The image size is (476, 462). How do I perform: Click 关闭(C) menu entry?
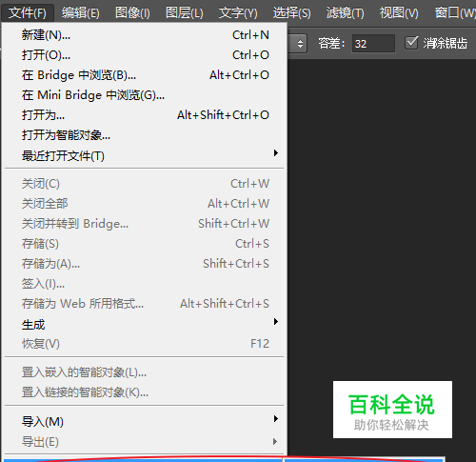click(x=145, y=184)
